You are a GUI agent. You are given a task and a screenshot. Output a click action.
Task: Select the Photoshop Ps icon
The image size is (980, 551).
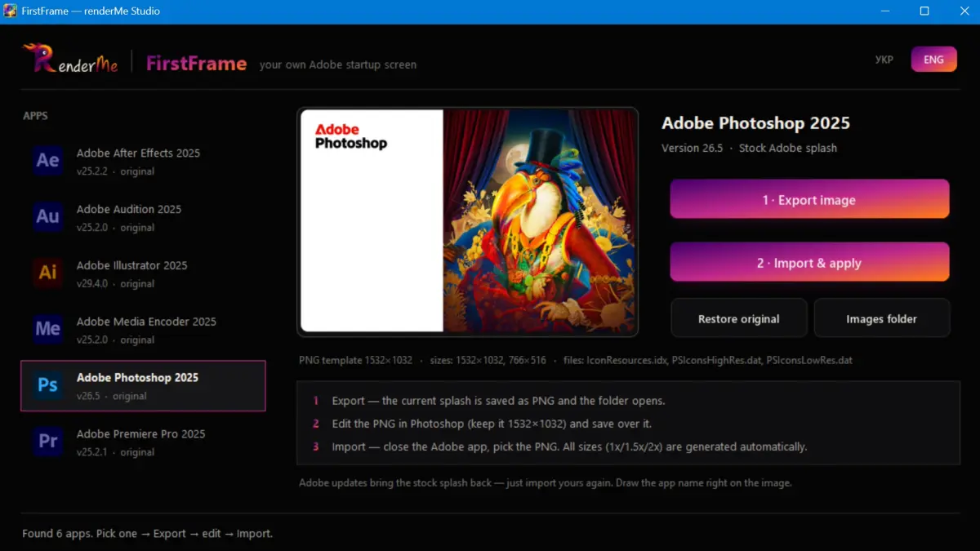[x=47, y=386]
